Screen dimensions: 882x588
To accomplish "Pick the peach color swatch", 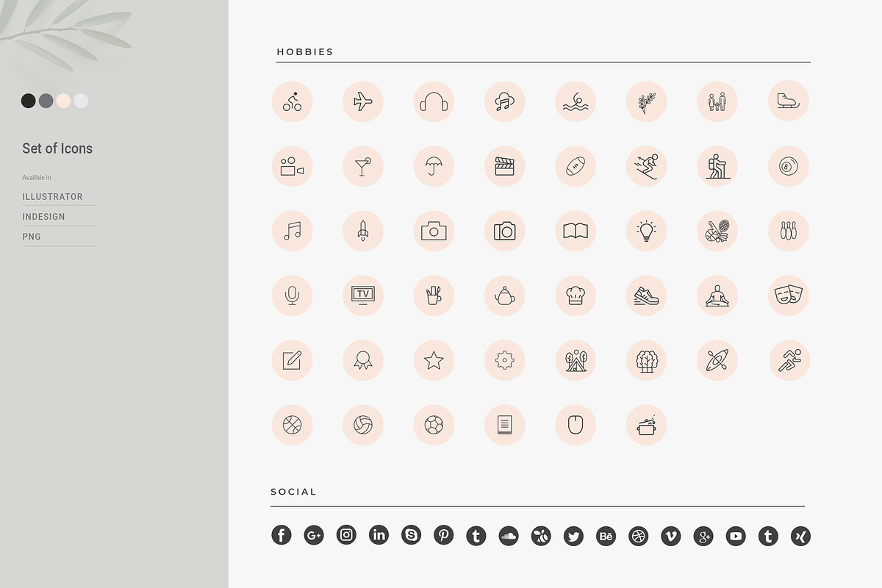I will (x=63, y=101).
